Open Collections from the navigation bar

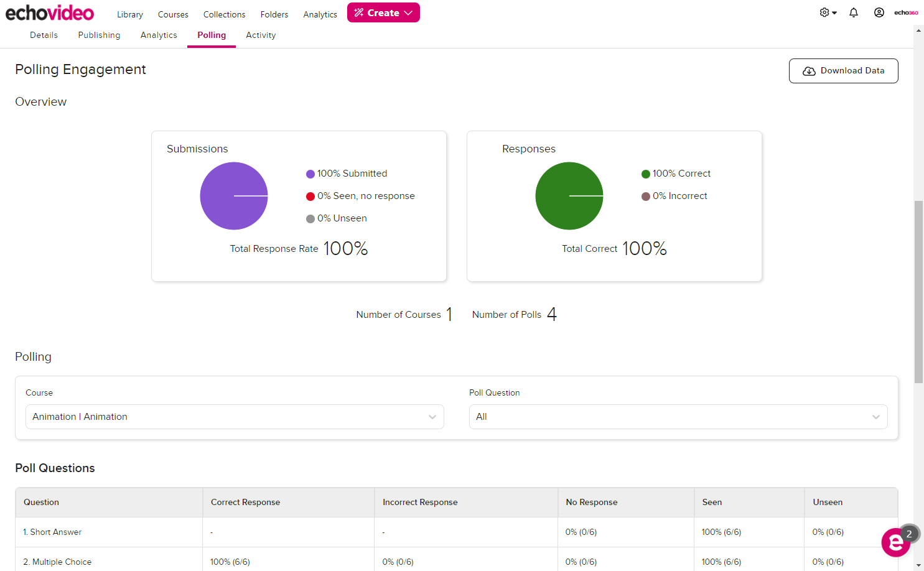tap(224, 14)
